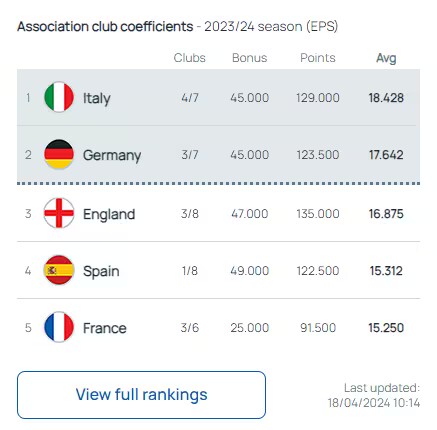Click the France flag icon
Viewport: 437px width, 430px height.
(59, 327)
